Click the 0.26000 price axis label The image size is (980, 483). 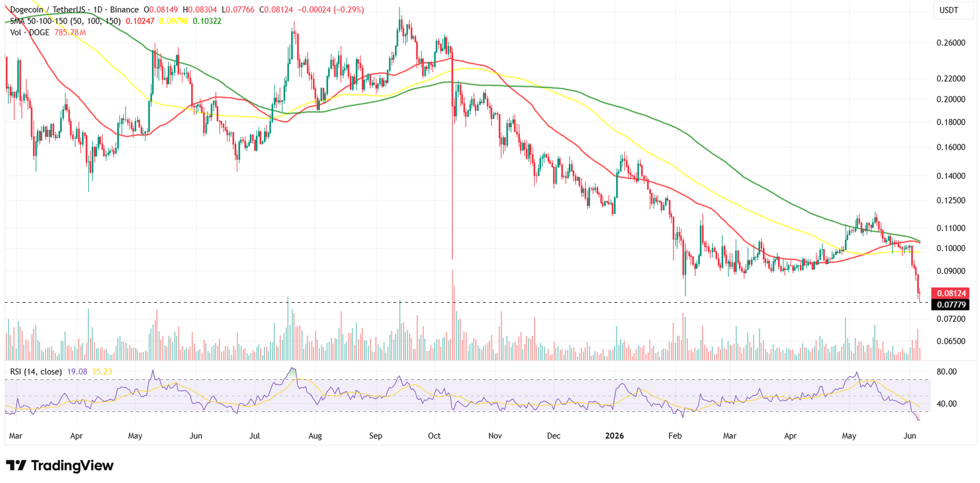pyautogui.click(x=951, y=43)
